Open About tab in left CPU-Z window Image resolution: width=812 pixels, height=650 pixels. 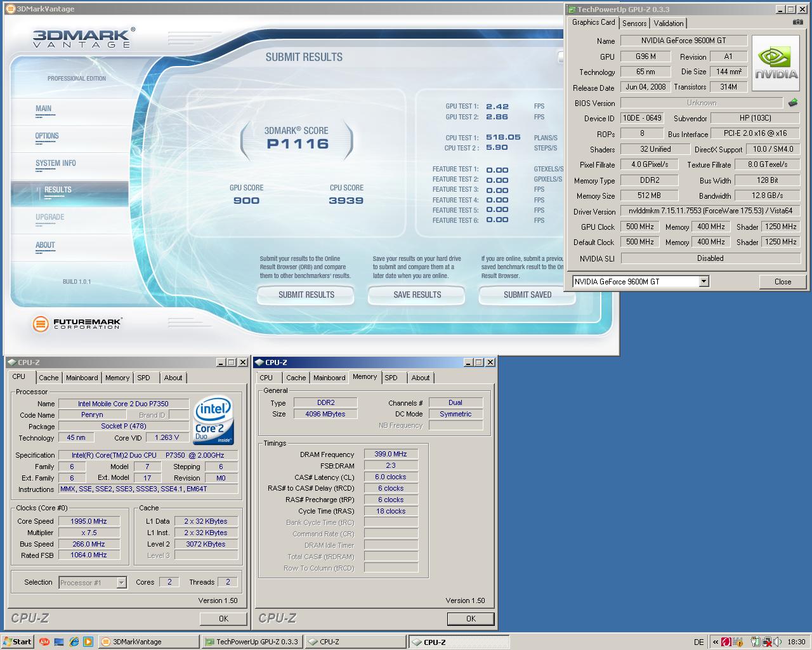tap(173, 378)
